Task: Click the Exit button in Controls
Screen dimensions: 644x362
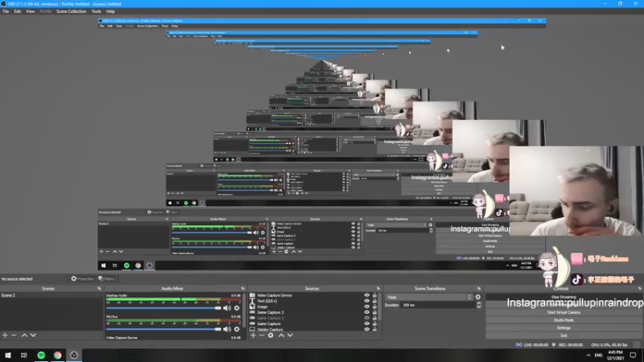Action: (x=563, y=335)
